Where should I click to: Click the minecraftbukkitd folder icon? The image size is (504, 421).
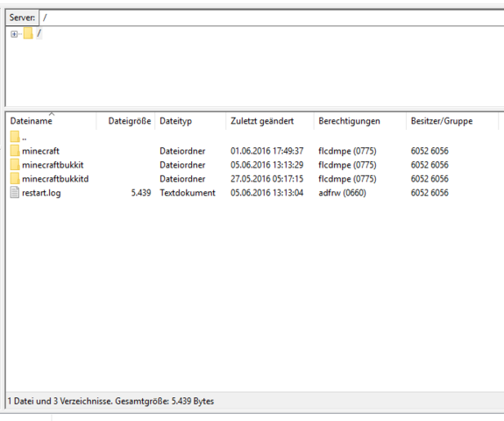[x=15, y=178]
